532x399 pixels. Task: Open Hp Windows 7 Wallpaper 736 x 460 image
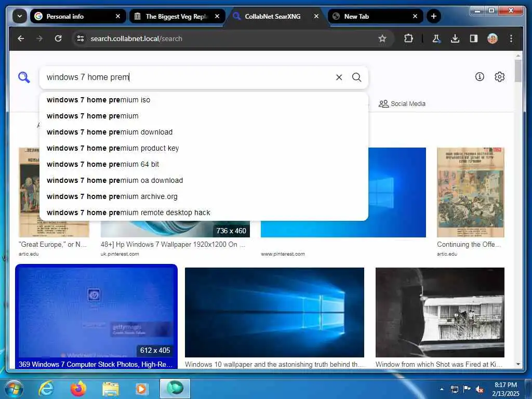pos(175,229)
